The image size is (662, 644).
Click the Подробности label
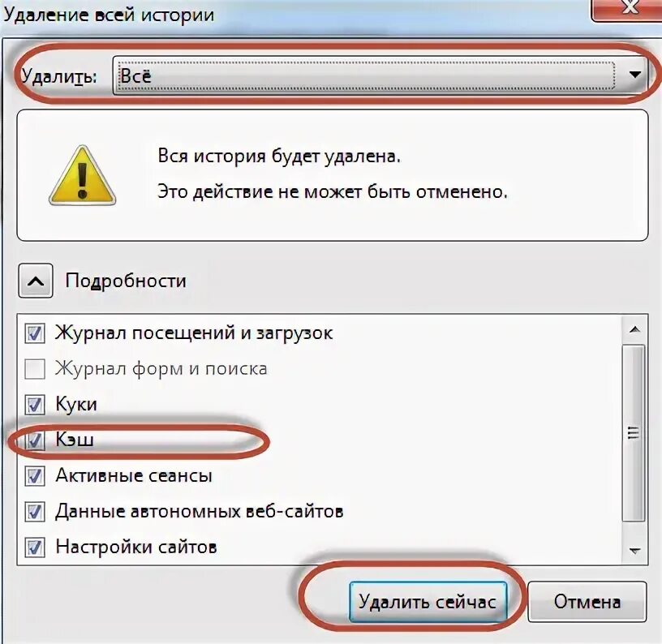tap(126, 281)
